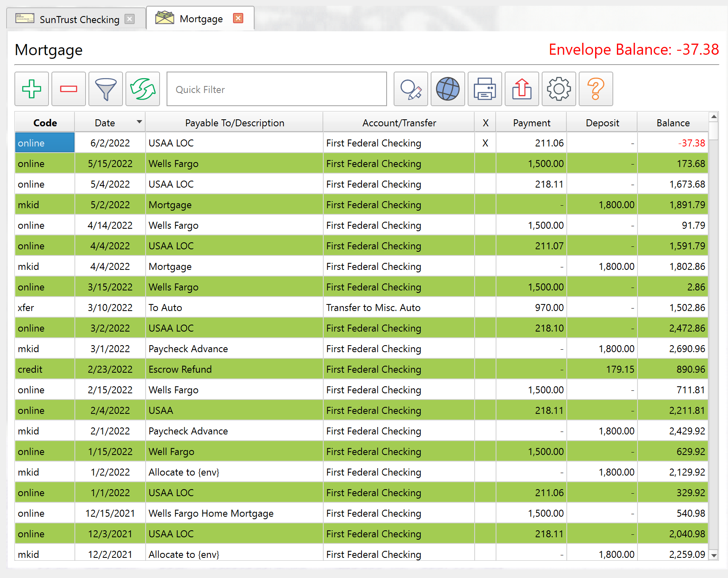Select payment '211.07' cell
Screen dimensions: 728x578
click(531, 246)
